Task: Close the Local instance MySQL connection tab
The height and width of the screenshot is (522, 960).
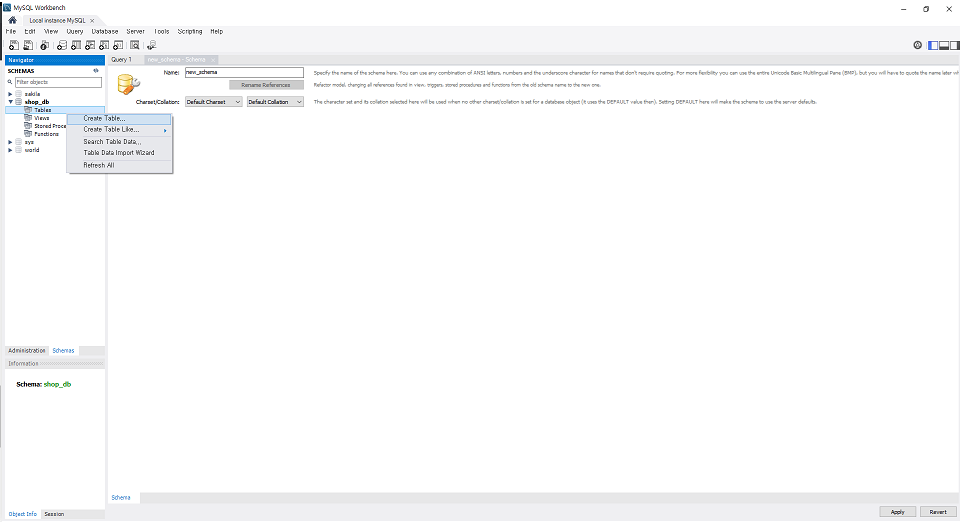Action: coord(92,21)
